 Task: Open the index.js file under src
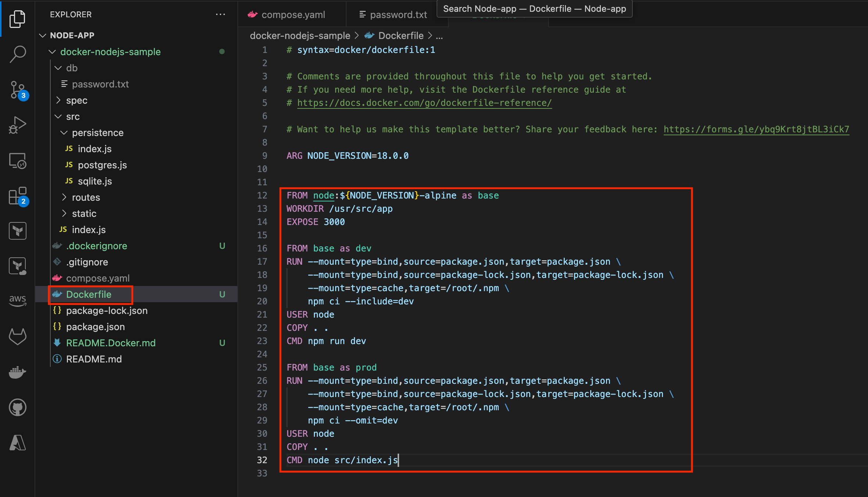click(x=89, y=230)
